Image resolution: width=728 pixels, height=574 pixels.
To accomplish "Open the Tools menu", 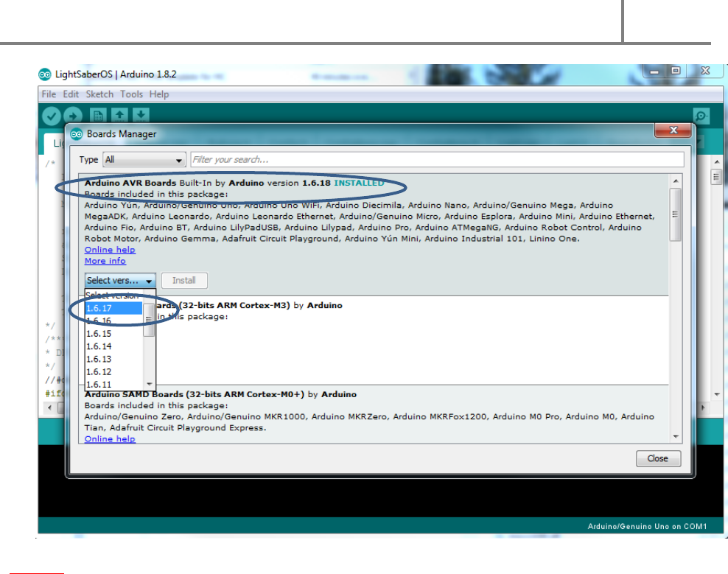I will point(131,94).
